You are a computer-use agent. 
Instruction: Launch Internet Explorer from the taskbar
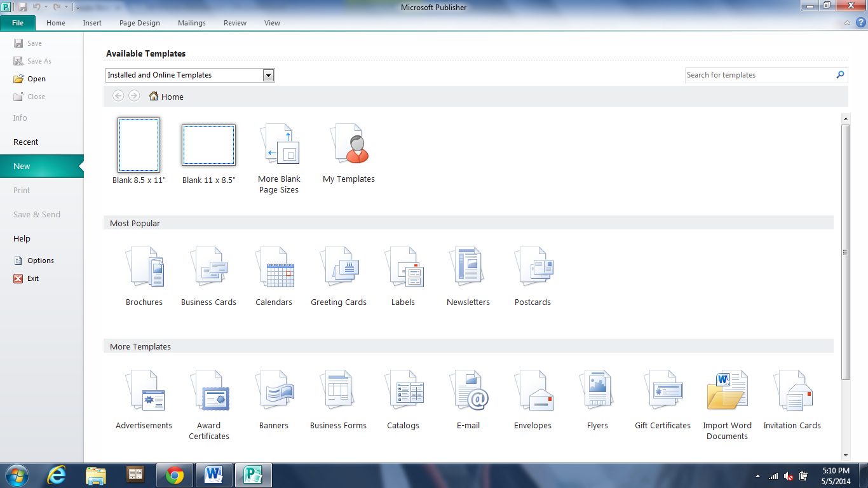[57, 475]
